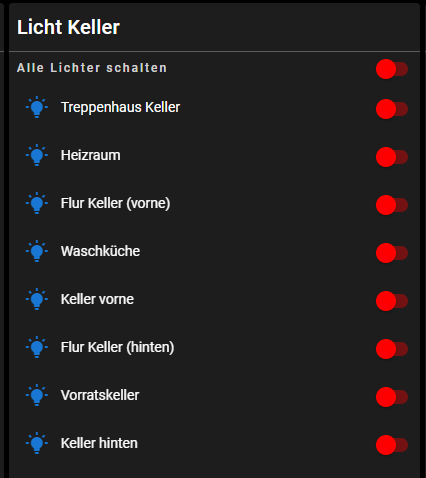Flip the Keller hinten light toggle

pos(392,445)
